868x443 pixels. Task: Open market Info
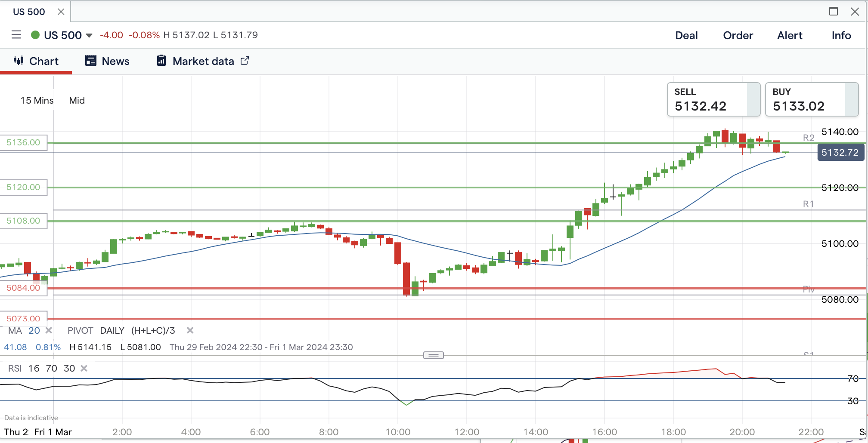pos(841,35)
